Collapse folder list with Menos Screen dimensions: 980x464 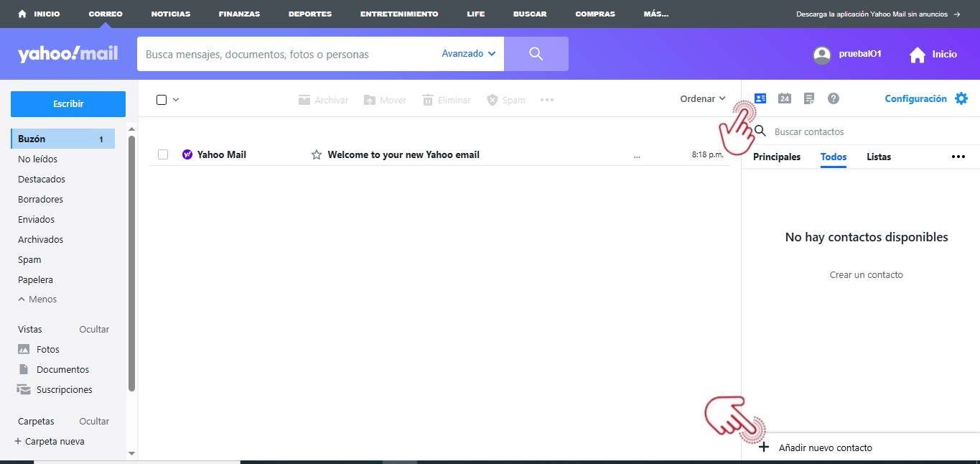point(37,300)
